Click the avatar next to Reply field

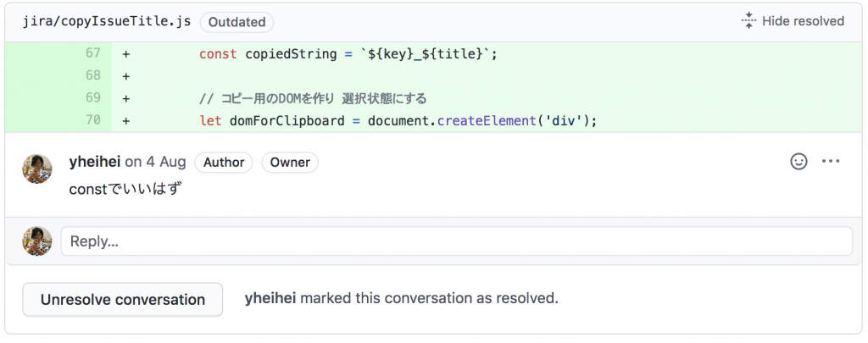(37, 241)
